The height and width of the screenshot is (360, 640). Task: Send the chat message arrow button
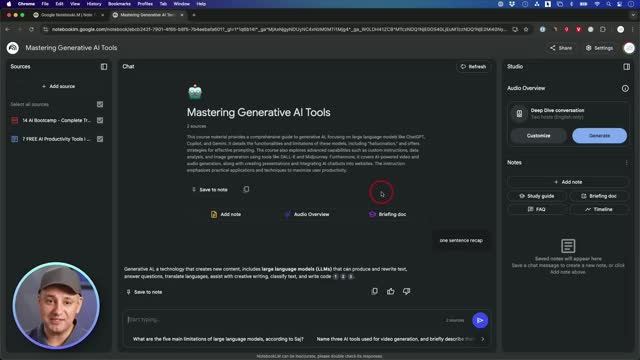click(480, 320)
